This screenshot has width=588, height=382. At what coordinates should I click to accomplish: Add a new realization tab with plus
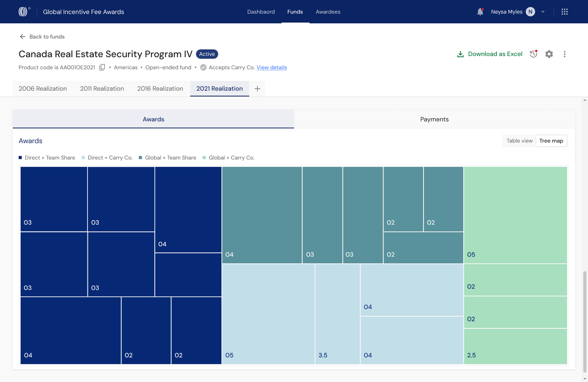(257, 89)
